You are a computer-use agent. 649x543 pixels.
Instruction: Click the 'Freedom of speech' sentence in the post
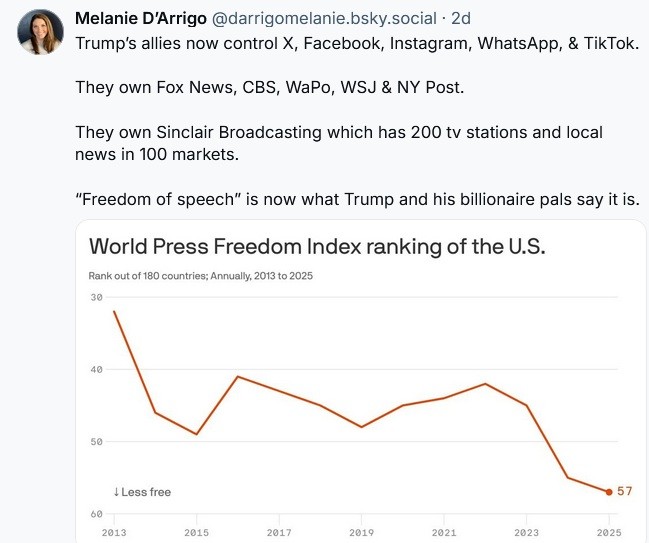coord(357,200)
